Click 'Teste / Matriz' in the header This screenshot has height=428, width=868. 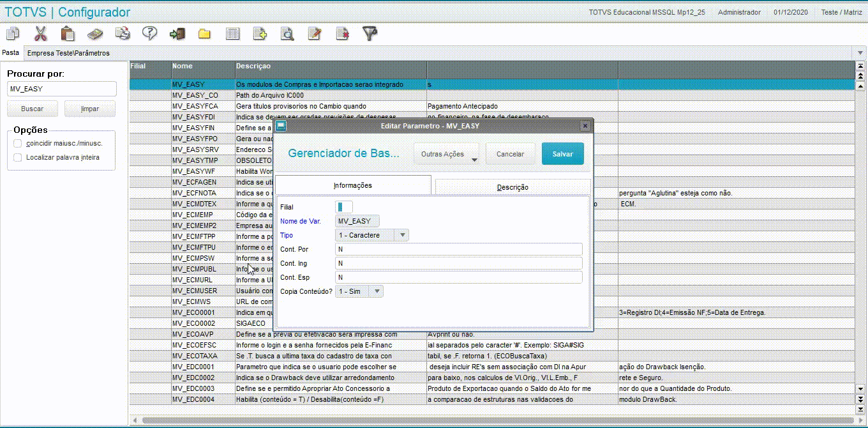[x=841, y=12]
